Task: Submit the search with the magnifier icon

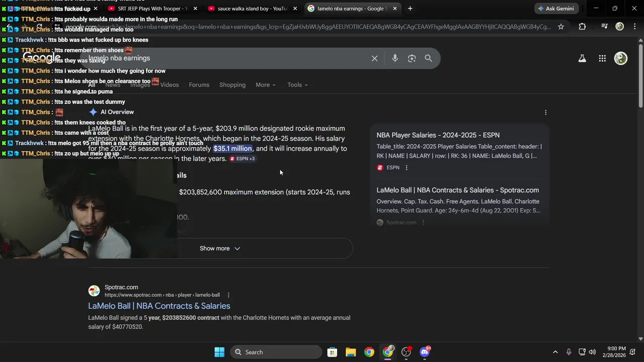Action: [x=428, y=58]
